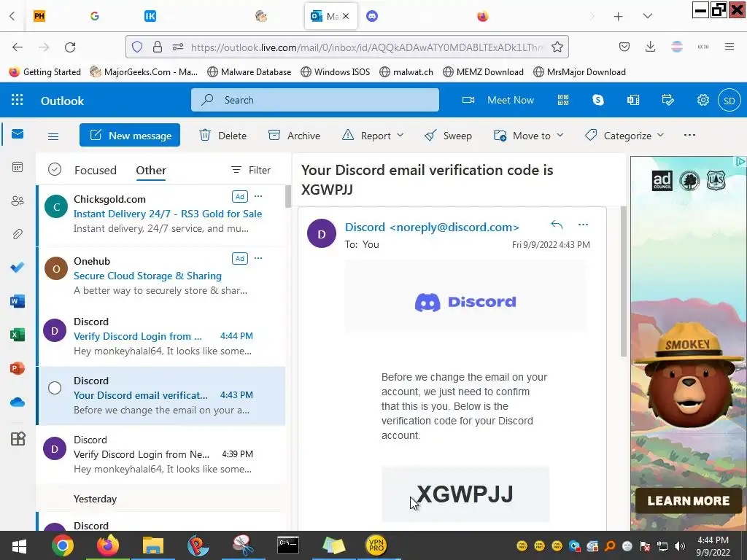Click the reading pane vertical scrollbar
The width and height of the screenshot is (747, 560).
624,281
